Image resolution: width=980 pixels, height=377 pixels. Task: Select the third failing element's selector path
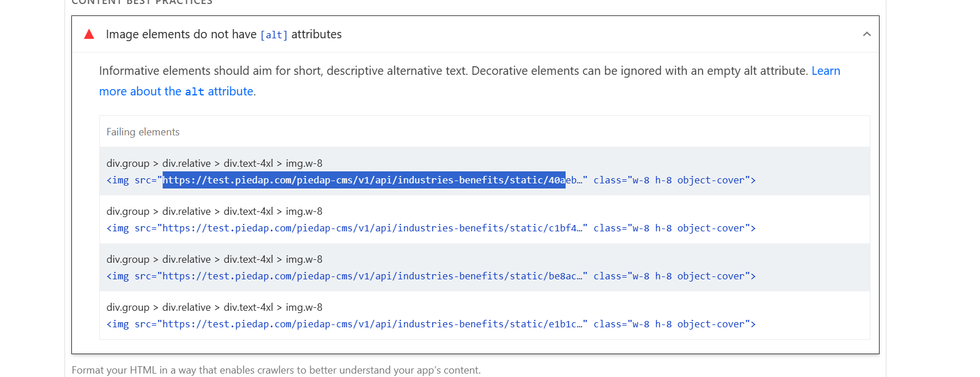[x=214, y=259]
